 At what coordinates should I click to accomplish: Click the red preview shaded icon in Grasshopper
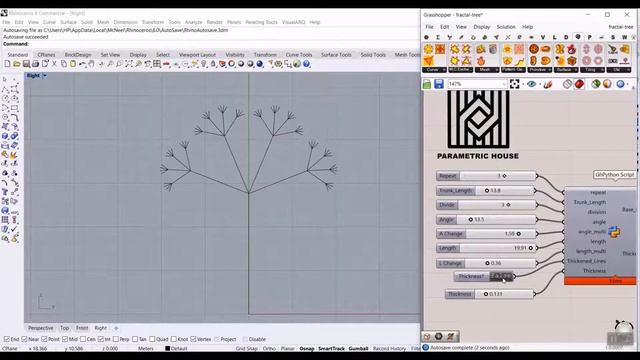coord(579,84)
